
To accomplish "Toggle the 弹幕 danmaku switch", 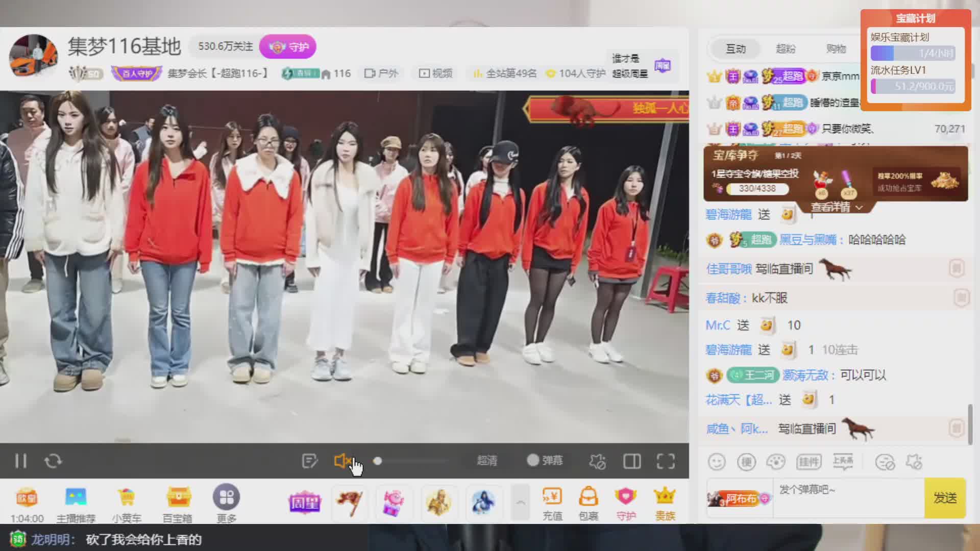I will tap(534, 460).
